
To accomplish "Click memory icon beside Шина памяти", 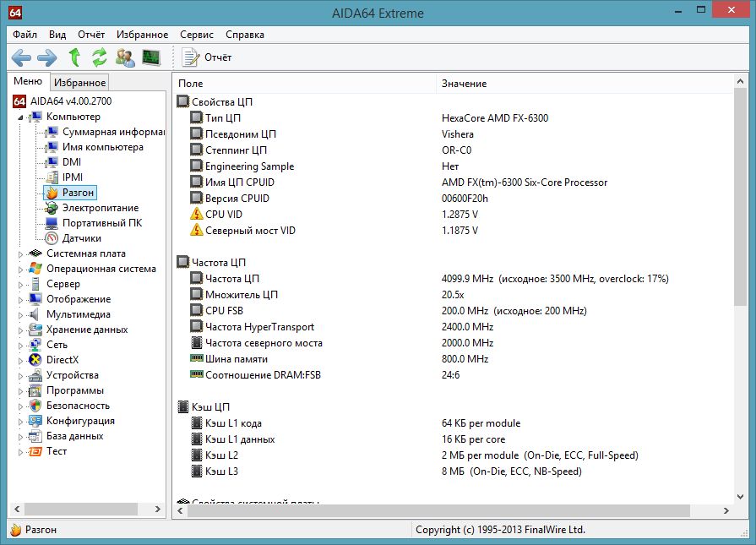I will tap(196, 358).
